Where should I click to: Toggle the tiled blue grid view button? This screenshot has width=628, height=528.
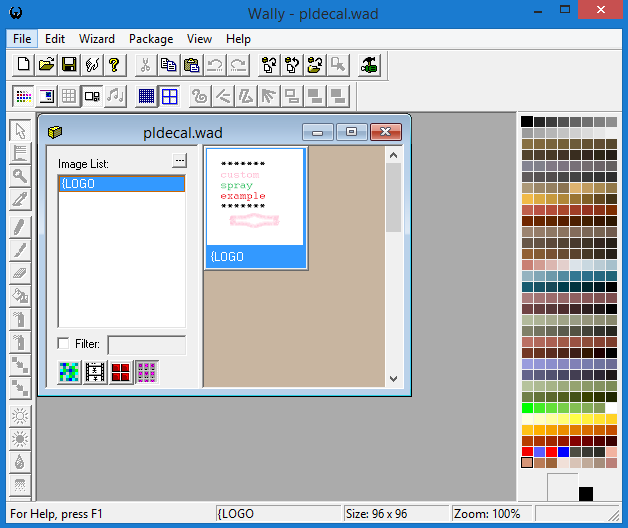pos(146,97)
